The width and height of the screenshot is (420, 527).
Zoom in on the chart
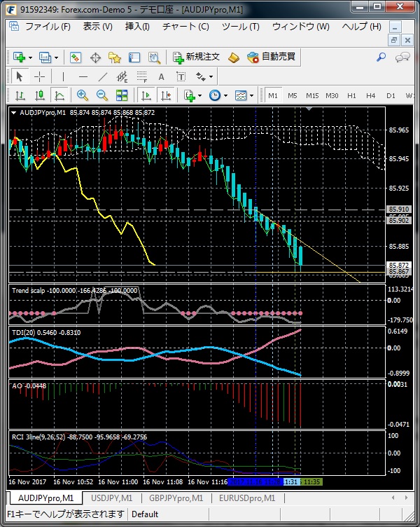point(83,96)
